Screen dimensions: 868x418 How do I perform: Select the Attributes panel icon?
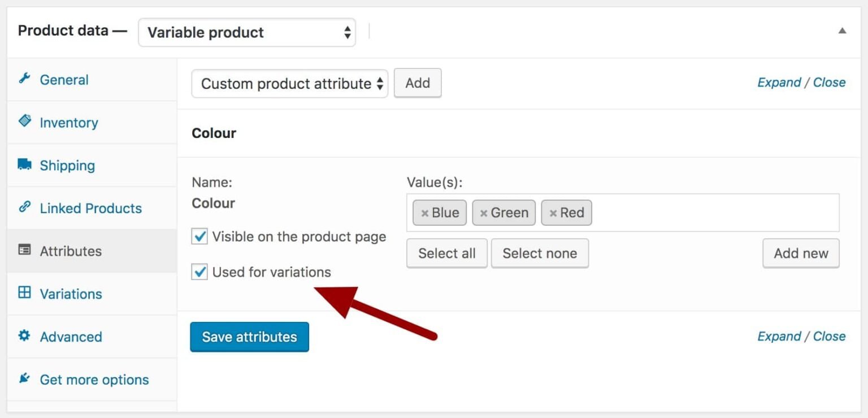click(24, 251)
